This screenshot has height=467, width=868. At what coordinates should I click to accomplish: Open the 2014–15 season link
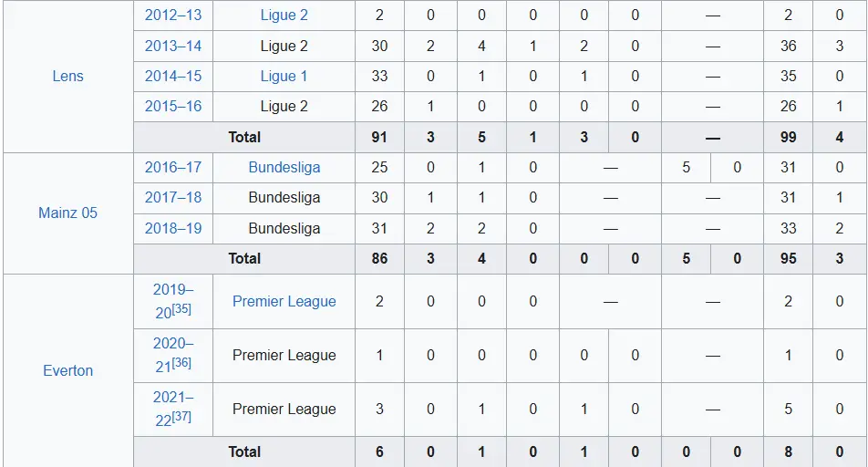173,76
